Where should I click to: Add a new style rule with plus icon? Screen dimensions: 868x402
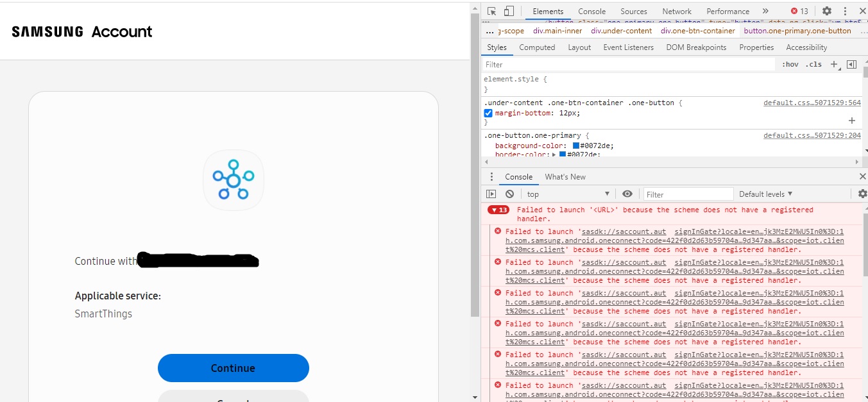pos(834,64)
